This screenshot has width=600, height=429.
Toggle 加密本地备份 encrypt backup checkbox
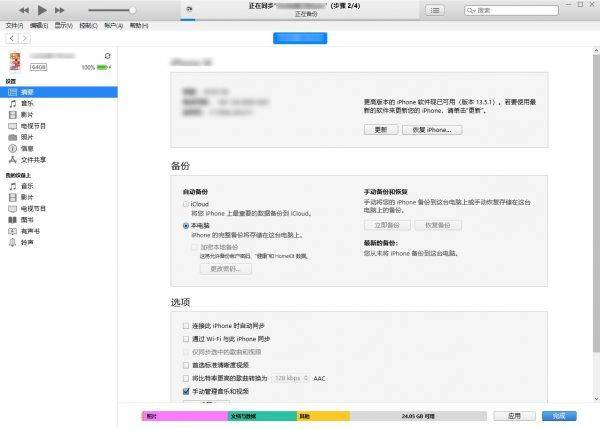(194, 247)
